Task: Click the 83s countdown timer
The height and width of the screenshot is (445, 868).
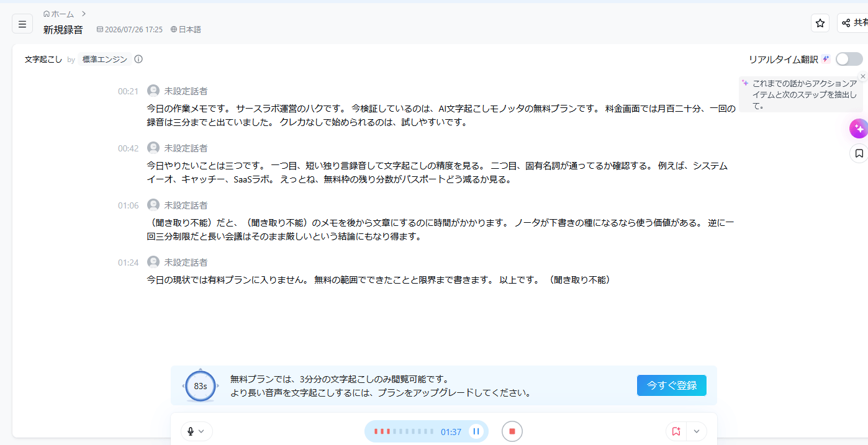Action: pyautogui.click(x=201, y=386)
